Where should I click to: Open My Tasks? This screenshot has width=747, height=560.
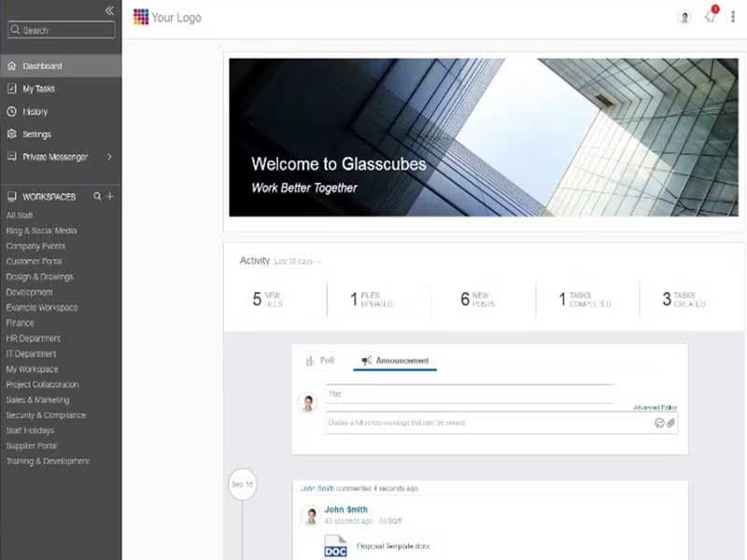(38, 89)
